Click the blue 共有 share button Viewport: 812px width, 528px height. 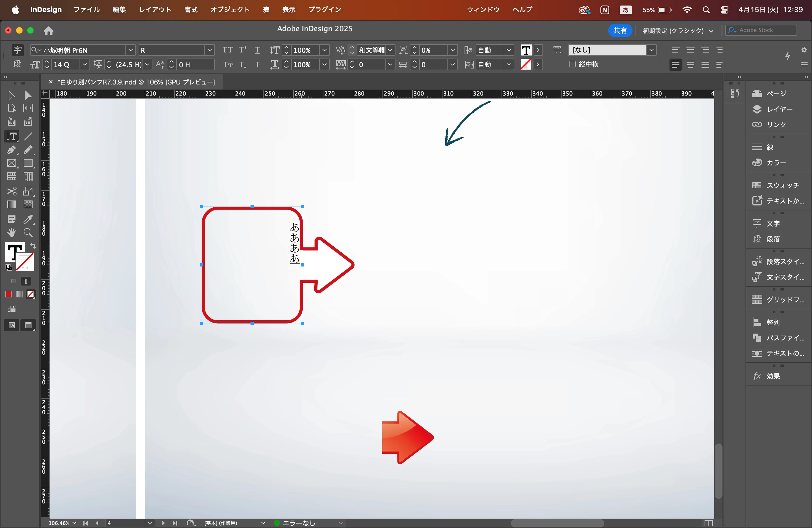619,30
